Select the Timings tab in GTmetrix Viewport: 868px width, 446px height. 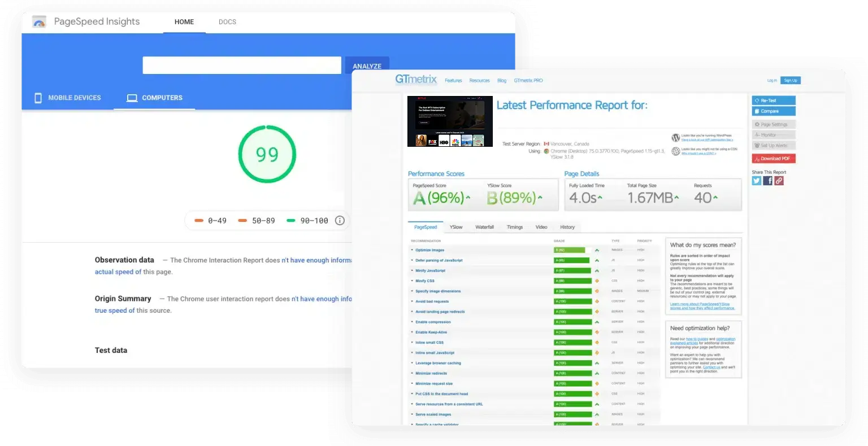click(x=515, y=227)
